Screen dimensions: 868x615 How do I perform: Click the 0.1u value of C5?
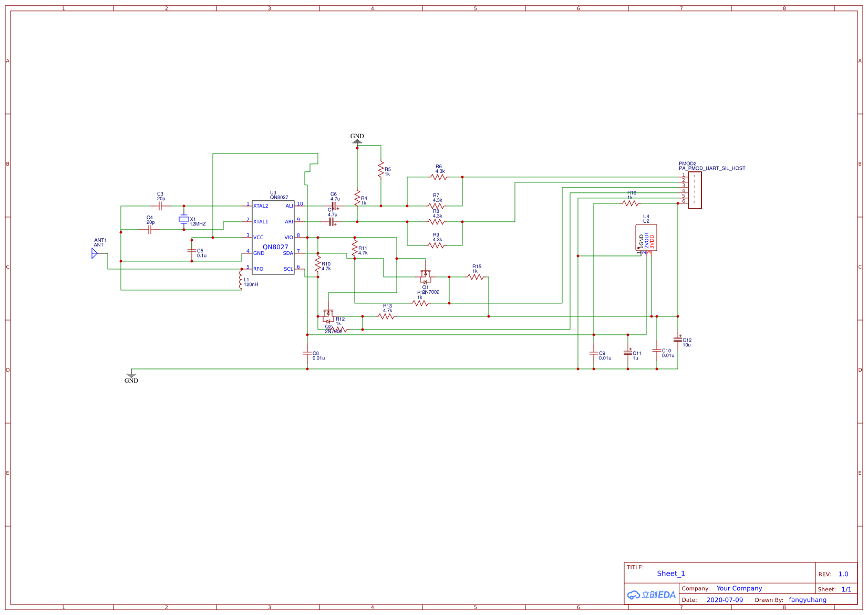tap(202, 255)
